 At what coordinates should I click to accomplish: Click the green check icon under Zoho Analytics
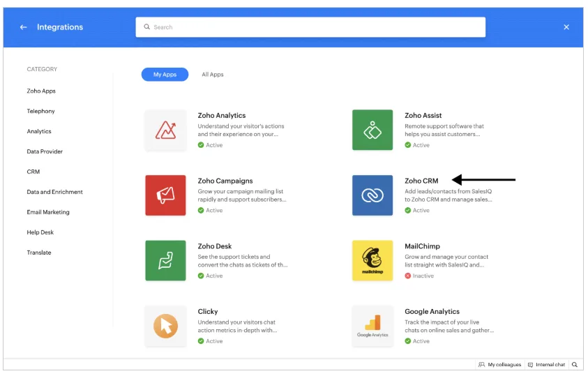coord(201,145)
